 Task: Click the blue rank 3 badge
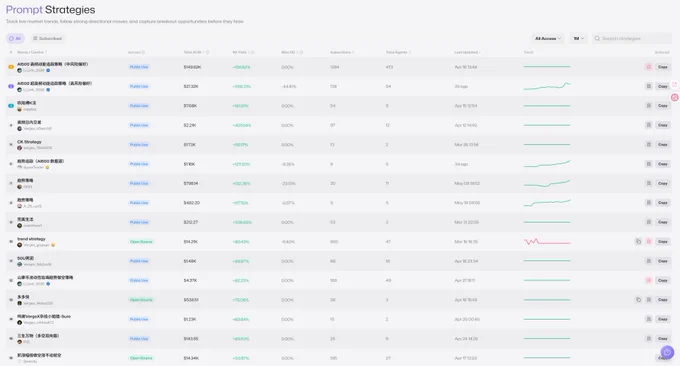point(11,106)
